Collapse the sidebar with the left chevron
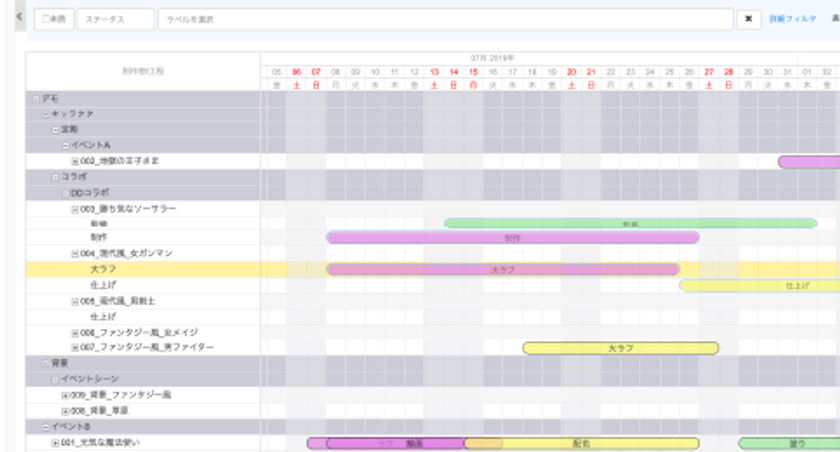This screenshot has height=452, width=840. tap(19, 17)
